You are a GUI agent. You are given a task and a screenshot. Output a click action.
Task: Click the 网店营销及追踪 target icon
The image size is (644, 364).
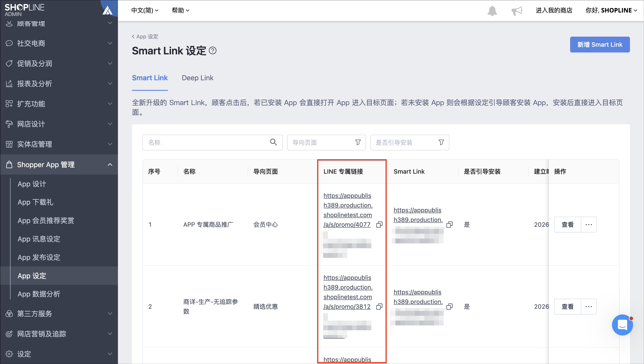tap(9, 334)
